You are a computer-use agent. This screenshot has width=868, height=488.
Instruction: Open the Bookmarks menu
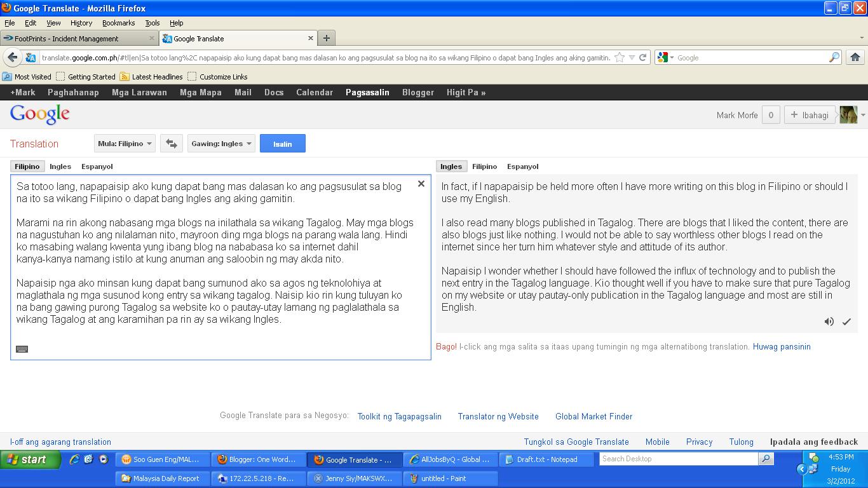(x=118, y=22)
